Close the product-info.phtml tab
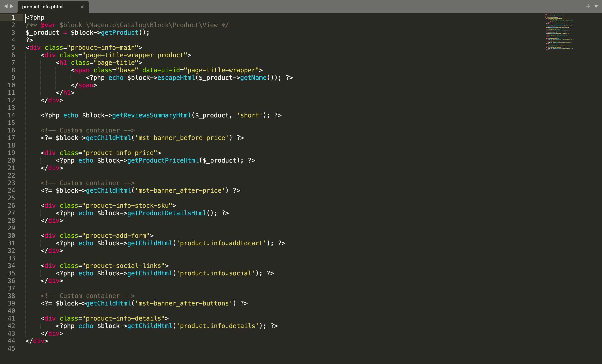Viewport: 602px width, 364px height. click(x=82, y=7)
